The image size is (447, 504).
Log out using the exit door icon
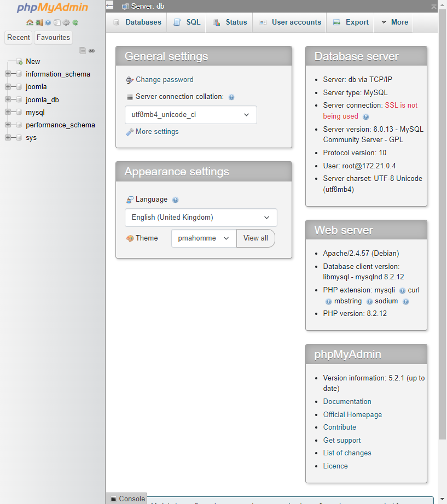[x=39, y=22]
